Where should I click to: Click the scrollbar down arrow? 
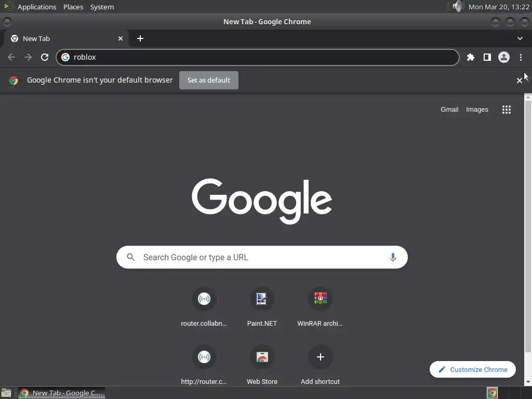528,382
